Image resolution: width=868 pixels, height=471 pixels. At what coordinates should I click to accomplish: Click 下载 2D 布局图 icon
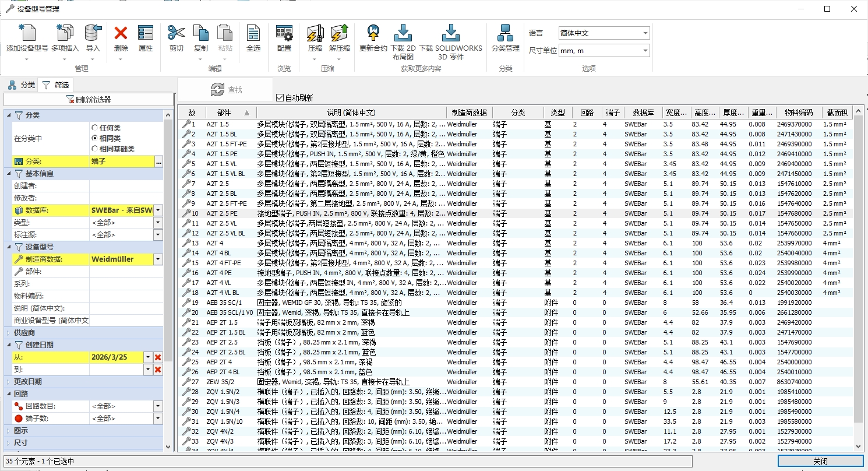click(x=403, y=34)
